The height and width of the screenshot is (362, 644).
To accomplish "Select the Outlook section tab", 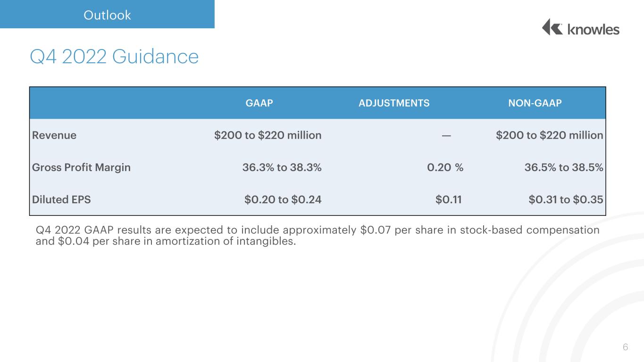I will pyautogui.click(x=107, y=15).
